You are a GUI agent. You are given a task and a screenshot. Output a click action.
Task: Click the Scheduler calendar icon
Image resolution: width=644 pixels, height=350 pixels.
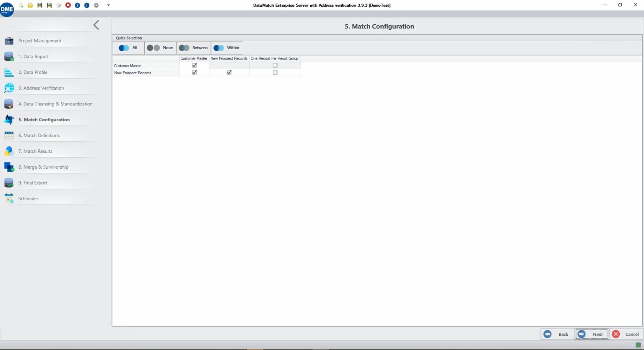(x=9, y=199)
